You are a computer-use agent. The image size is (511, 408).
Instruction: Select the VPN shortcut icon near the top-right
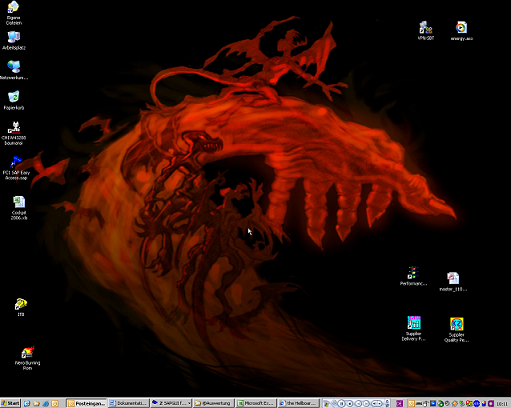point(426,30)
